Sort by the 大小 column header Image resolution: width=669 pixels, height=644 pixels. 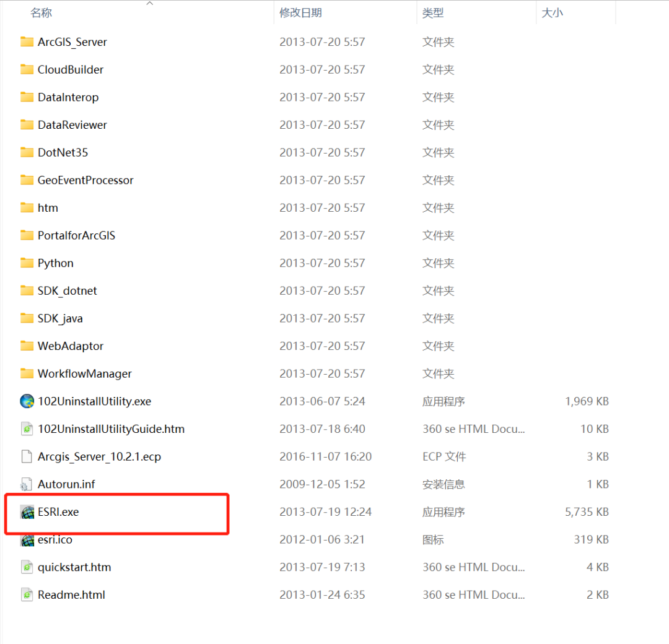pos(552,13)
